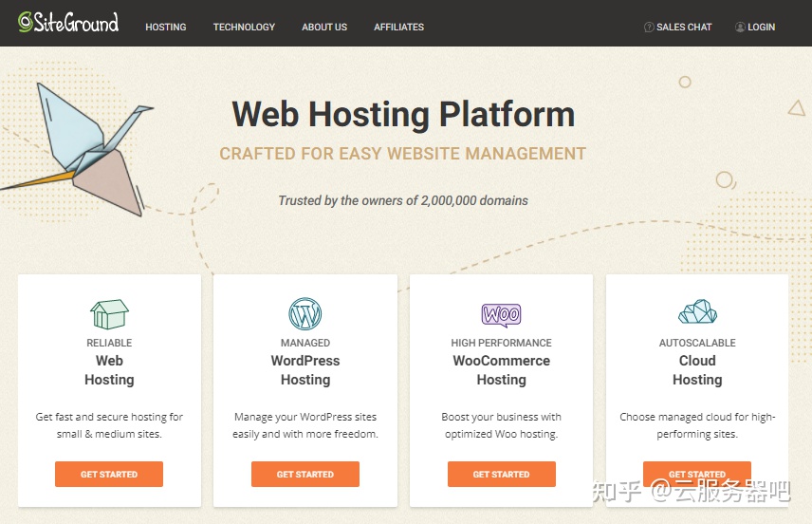Image resolution: width=812 pixels, height=524 pixels.
Task: Click the WordPress logo icon
Action: [x=305, y=313]
